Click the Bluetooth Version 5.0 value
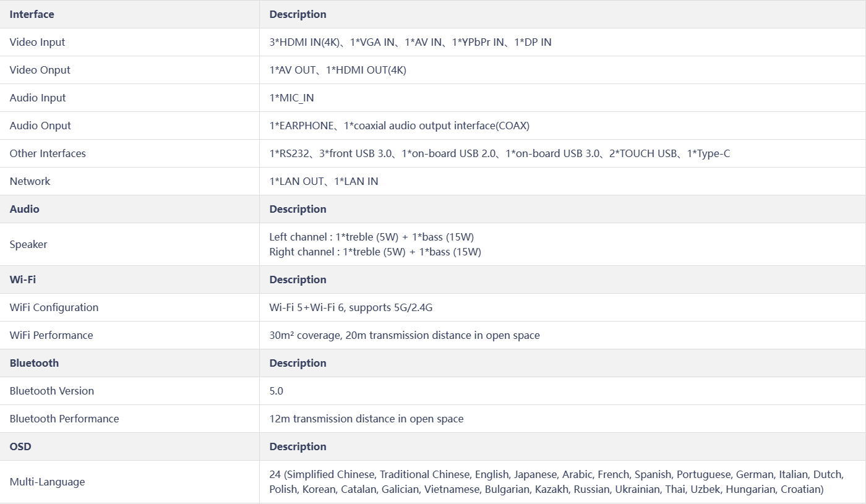Image resolution: width=866 pixels, height=504 pixels. [277, 391]
